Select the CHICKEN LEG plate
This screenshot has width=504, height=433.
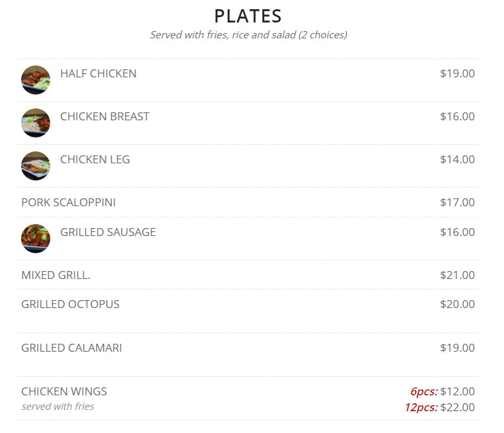95,159
